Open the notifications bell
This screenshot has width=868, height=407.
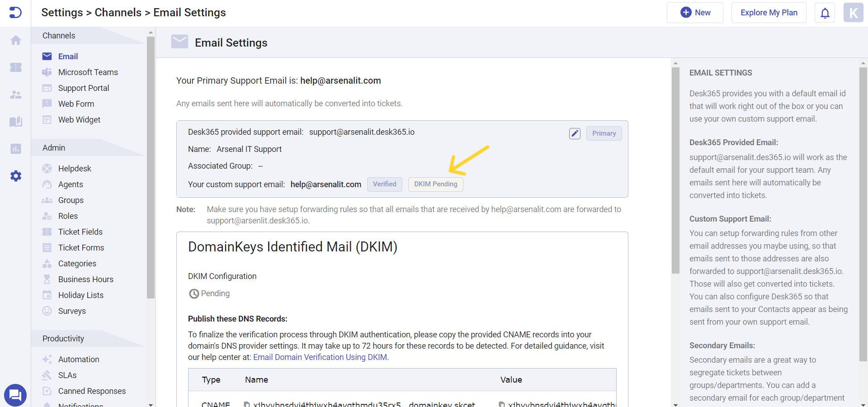825,13
